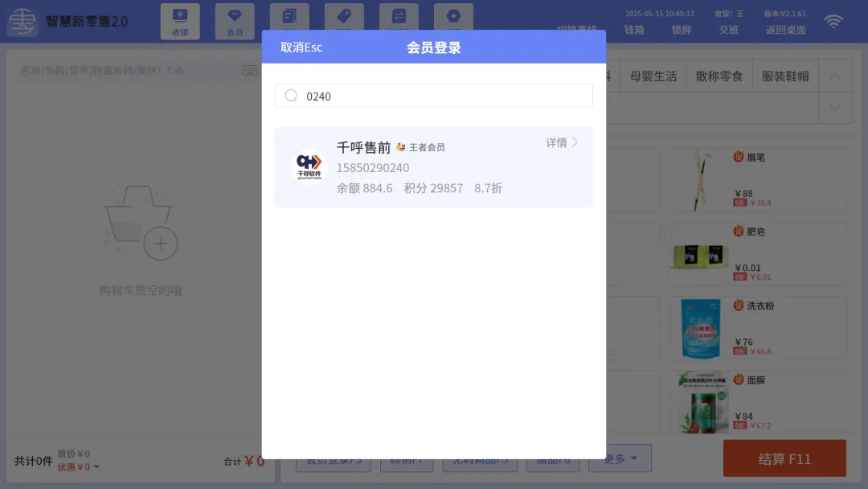The image size is (868, 489).
Task: Click the 2025-05-15 10:49:13 timestamp
Action: pos(659,14)
